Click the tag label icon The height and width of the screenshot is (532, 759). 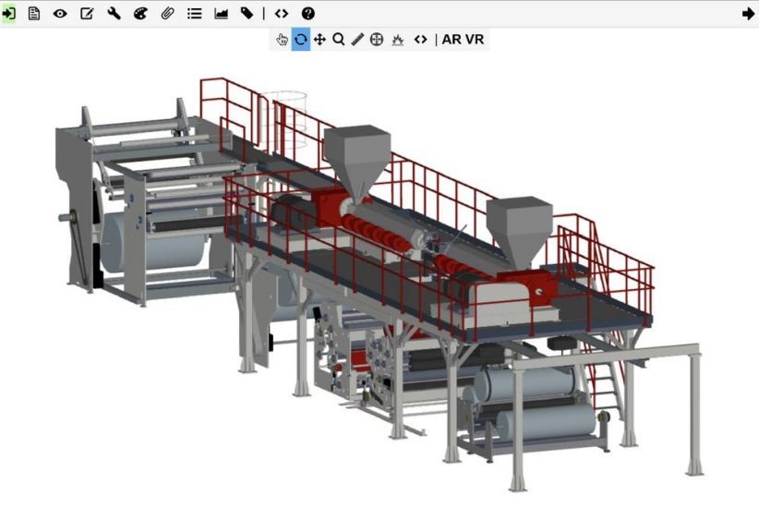(247, 14)
